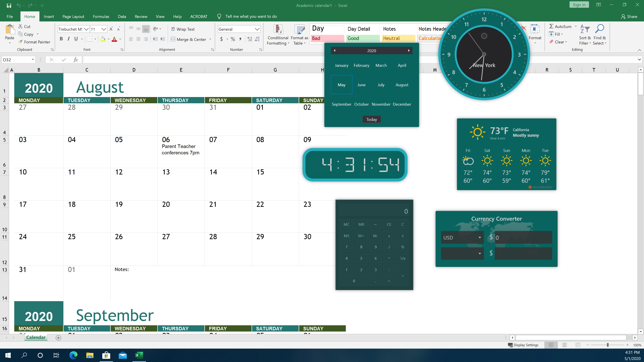Select the Format Painter tool
This screenshot has width=644, height=362.
click(x=34, y=42)
